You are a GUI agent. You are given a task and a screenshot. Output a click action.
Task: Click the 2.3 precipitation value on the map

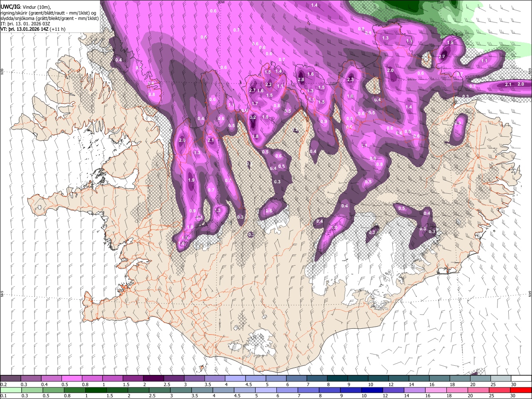(350, 80)
